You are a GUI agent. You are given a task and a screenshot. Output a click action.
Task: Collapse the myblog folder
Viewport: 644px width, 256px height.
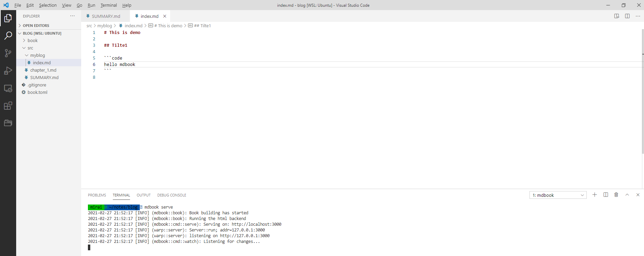coord(49,55)
